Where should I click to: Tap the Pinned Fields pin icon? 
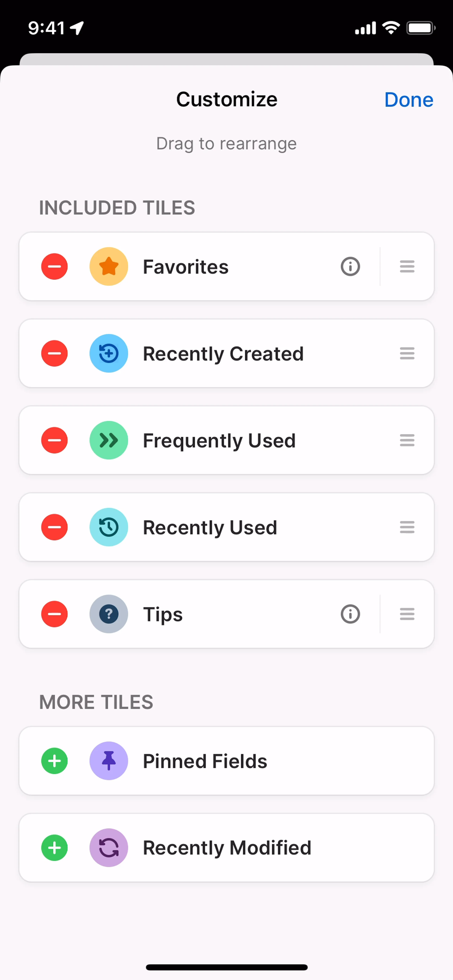point(109,761)
